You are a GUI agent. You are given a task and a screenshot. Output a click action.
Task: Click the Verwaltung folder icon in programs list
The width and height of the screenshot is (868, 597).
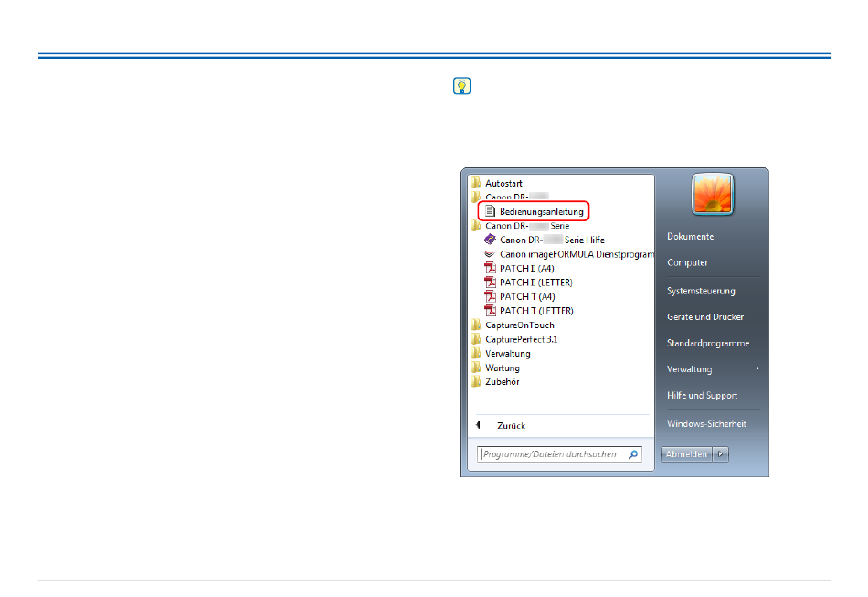[475, 353]
